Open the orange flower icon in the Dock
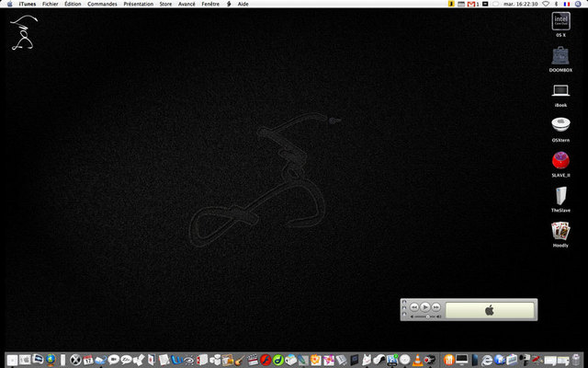The image size is (588, 368). pos(316,360)
